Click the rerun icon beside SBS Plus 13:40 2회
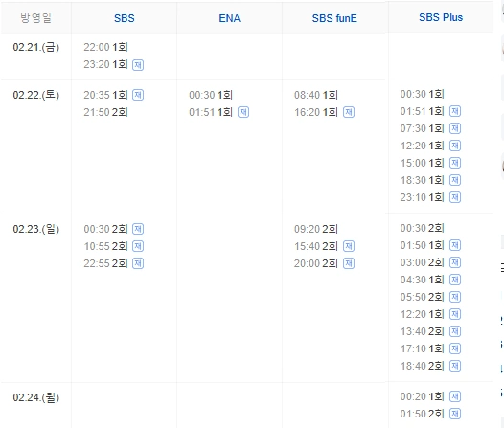Image resolution: width=504 pixels, height=428 pixels. point(455,331)
